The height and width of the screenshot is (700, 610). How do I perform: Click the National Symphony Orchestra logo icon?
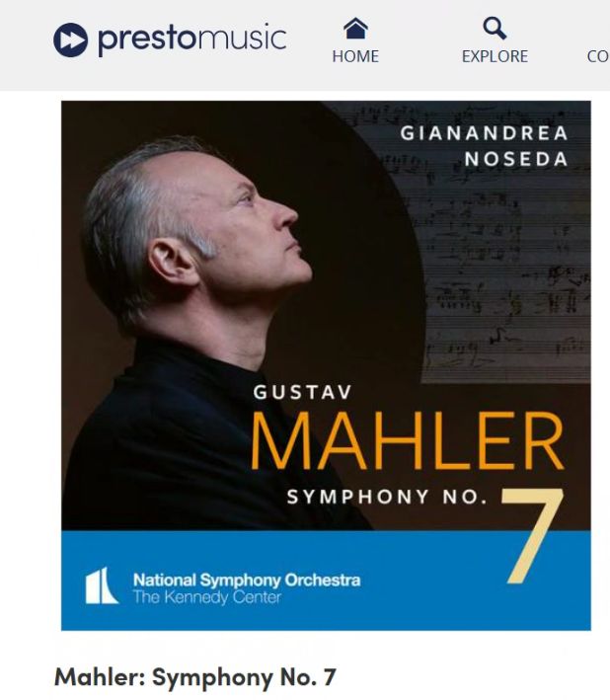pyautogui.click(x=102, y=586)
